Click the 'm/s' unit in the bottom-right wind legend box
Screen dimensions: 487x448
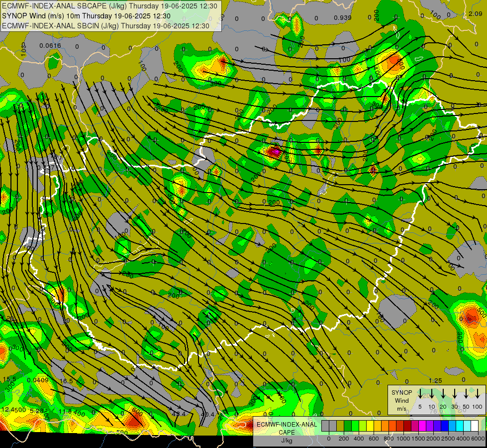[401, 409]
